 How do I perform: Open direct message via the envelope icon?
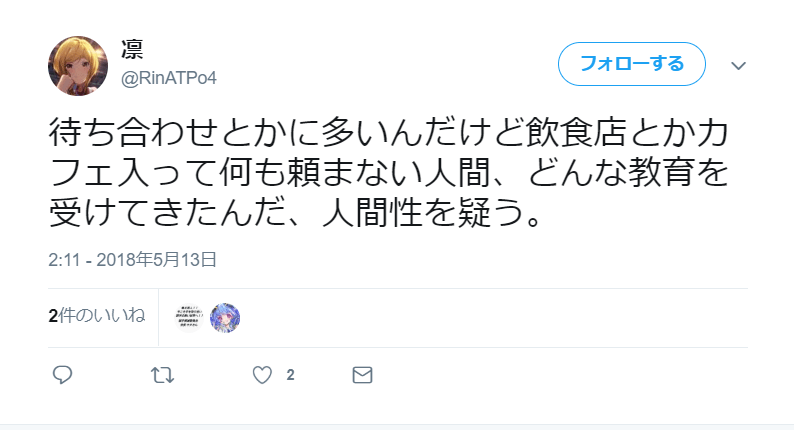(362, 375)
